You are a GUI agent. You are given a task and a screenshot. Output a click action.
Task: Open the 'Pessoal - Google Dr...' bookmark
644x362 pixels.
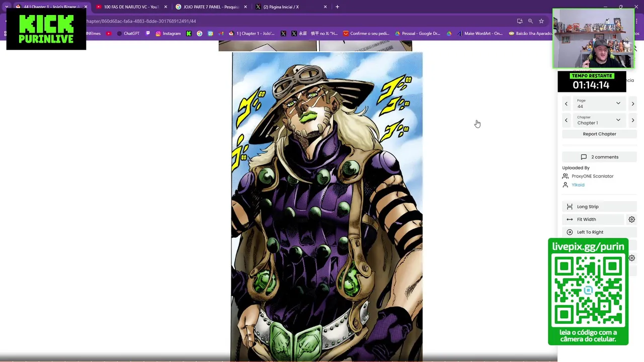click(418, 34)
